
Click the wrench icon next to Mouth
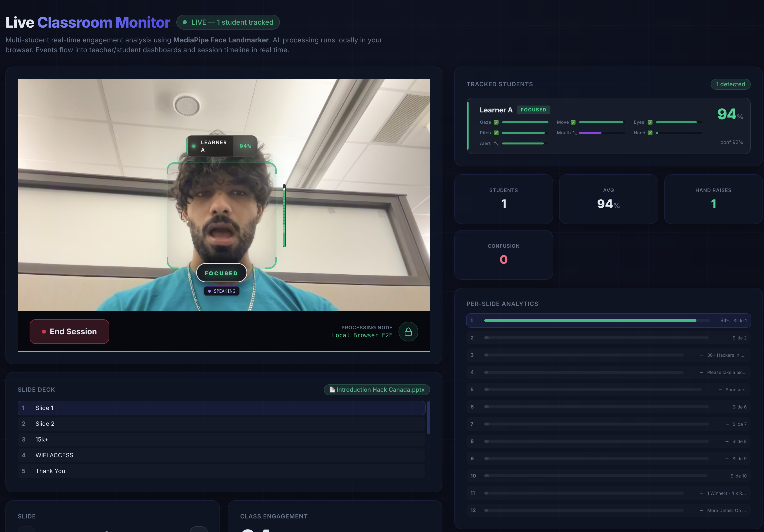[x=574, y=133]
